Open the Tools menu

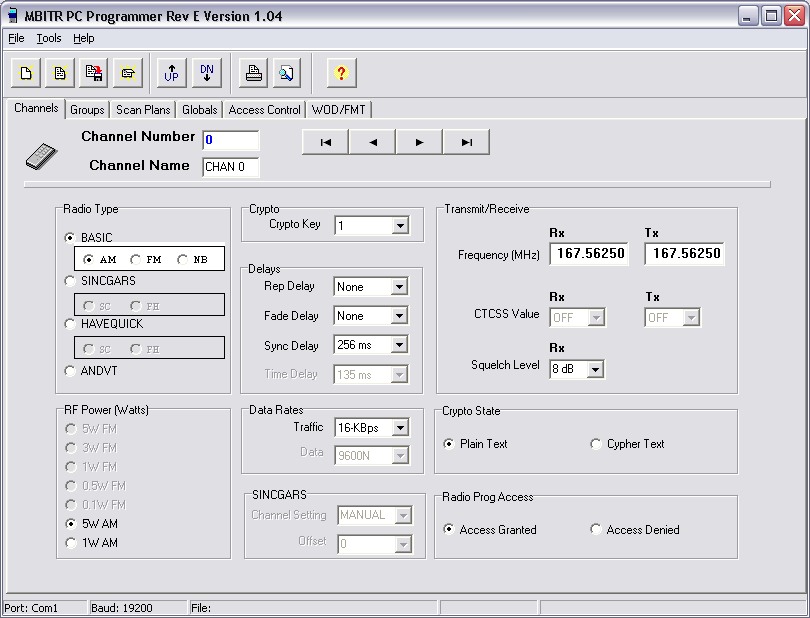pyautogui.click(x=49, y=38)
